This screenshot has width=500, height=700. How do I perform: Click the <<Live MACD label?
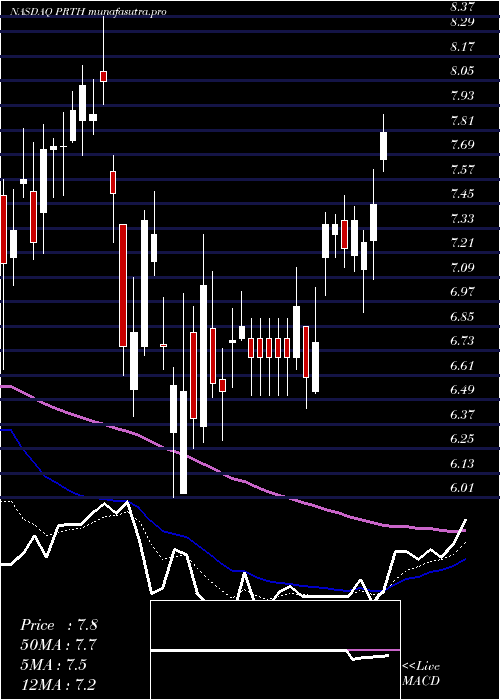[421, 674]
